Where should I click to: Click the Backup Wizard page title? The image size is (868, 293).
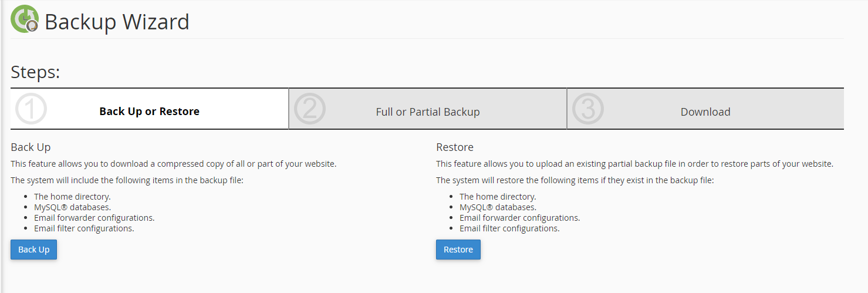point(117,22)
